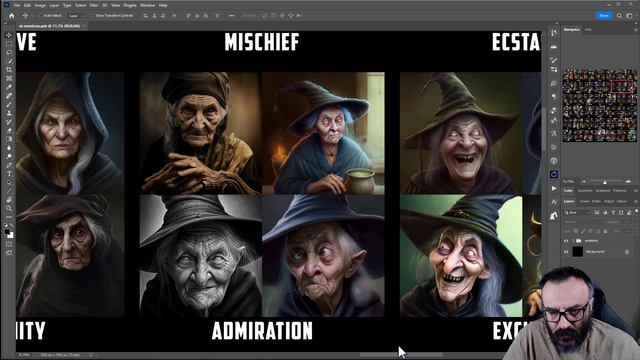Toggle adjustment layer filter icon
Viewport: 640px width, 360px height.
coord(605,213)
